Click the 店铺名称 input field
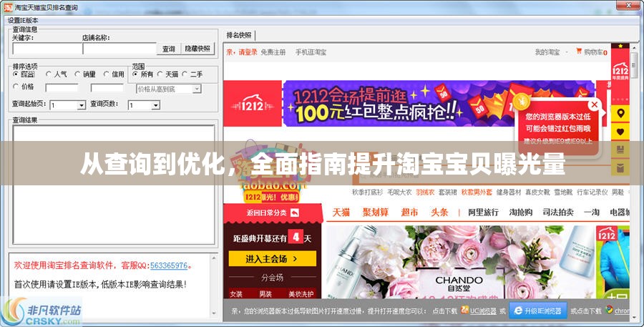 tap(119, 49)
